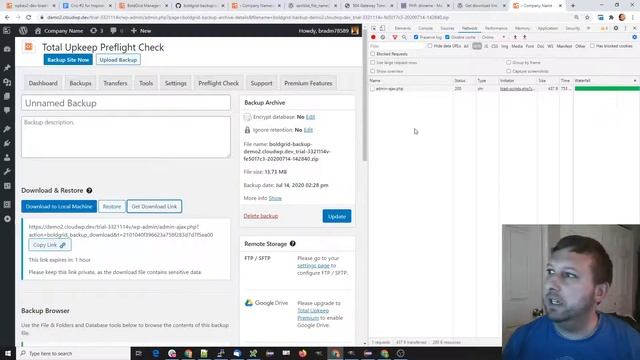This screenshot has height=360, width=640.
Task: Click the help icon beside Download & Restore
Action: (x=89, y=191)
